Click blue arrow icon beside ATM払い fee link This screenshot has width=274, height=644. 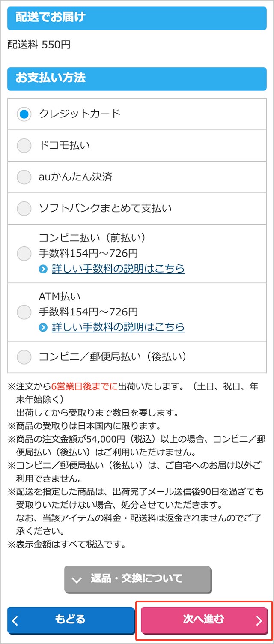43,328
